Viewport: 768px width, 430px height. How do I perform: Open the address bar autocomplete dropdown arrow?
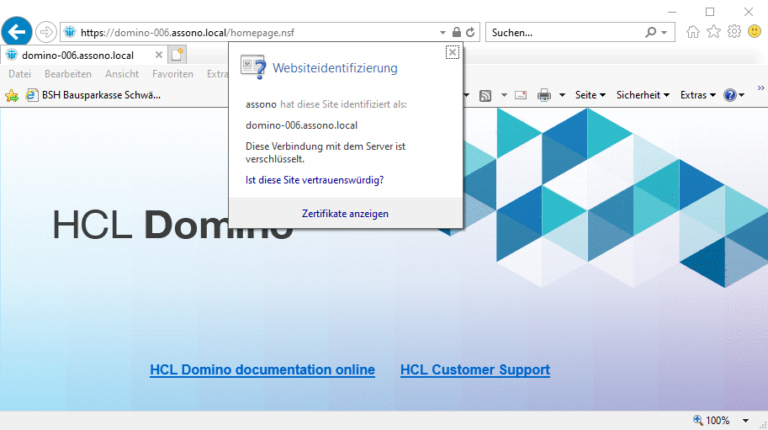442,32
